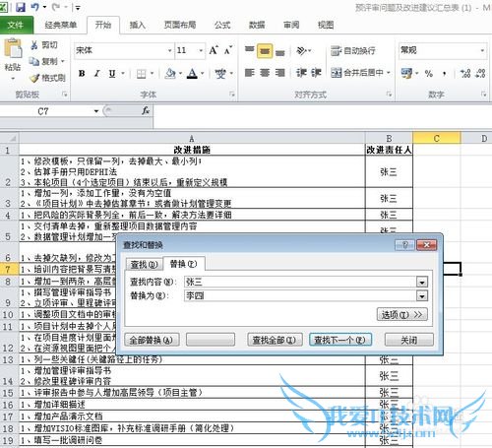
Task: Open the font size dropdown
Action: (201, 50)
